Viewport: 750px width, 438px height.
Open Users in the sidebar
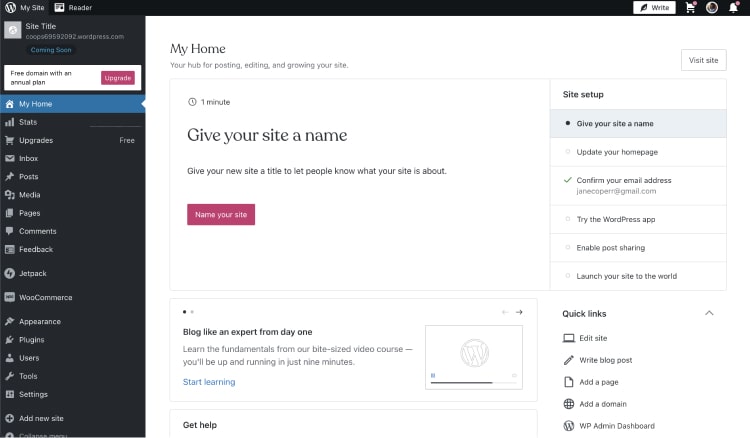click(x=73, y=358)
